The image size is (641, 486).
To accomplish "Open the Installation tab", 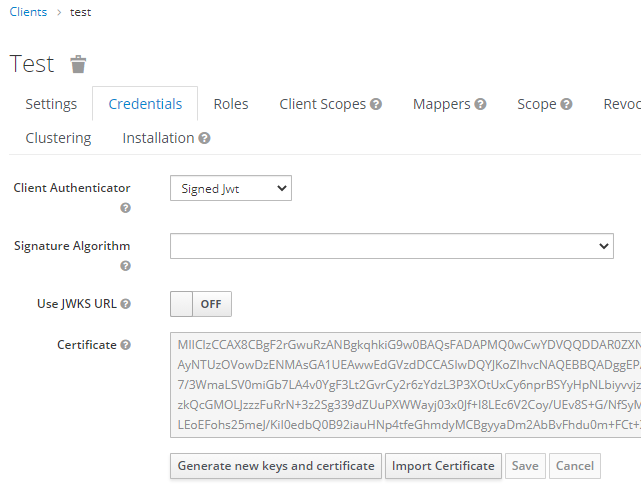I will (158, 138).
